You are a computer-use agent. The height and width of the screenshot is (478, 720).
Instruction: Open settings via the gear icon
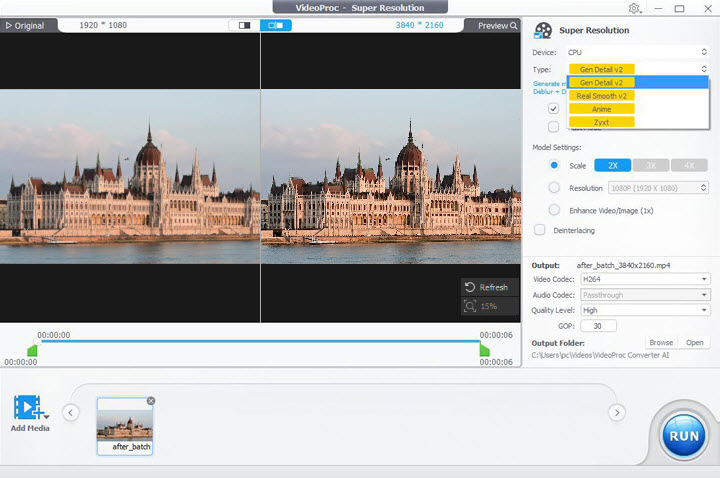(x=634, y=8)
